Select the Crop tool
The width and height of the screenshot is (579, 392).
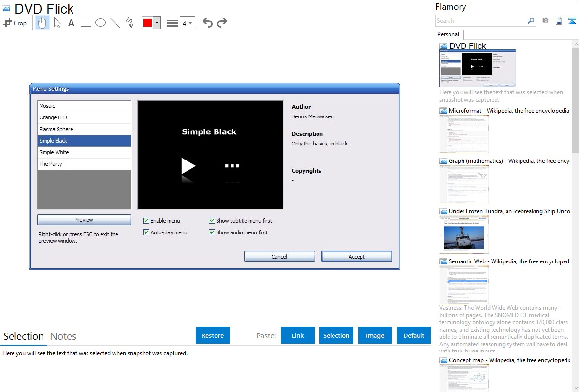[15, 23]
